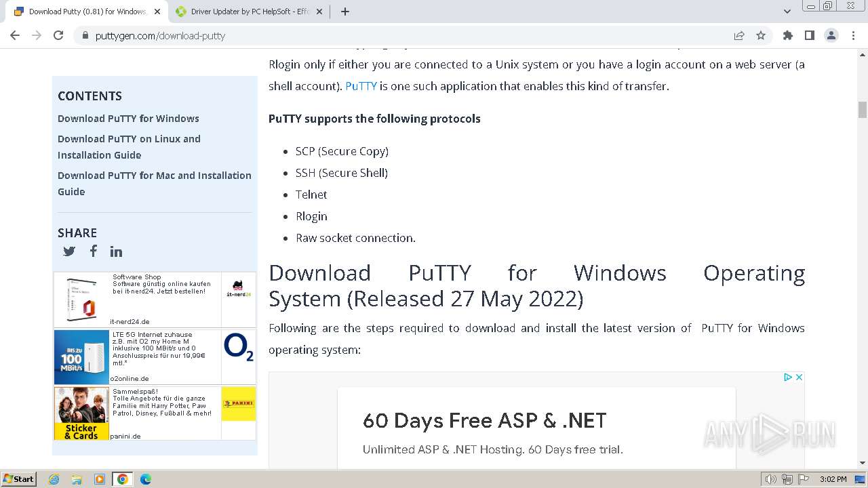The height and width of the screenshot is (488, 868).
Task: Close the Driver Updater tab
Action: click(x=319, y=12)
